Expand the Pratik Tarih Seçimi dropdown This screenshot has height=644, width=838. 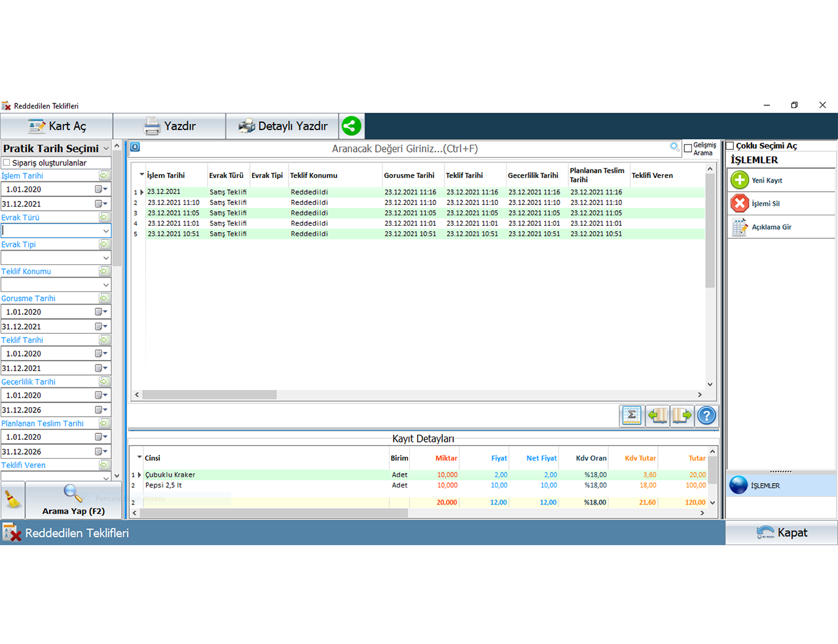tap(106, 149)
